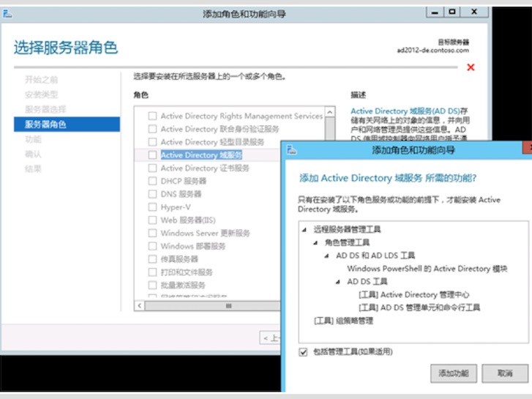Viewport: 532px width, 399px height.
Task: Select 开始之前 wizard step
Action: click(x=41, y=80)
